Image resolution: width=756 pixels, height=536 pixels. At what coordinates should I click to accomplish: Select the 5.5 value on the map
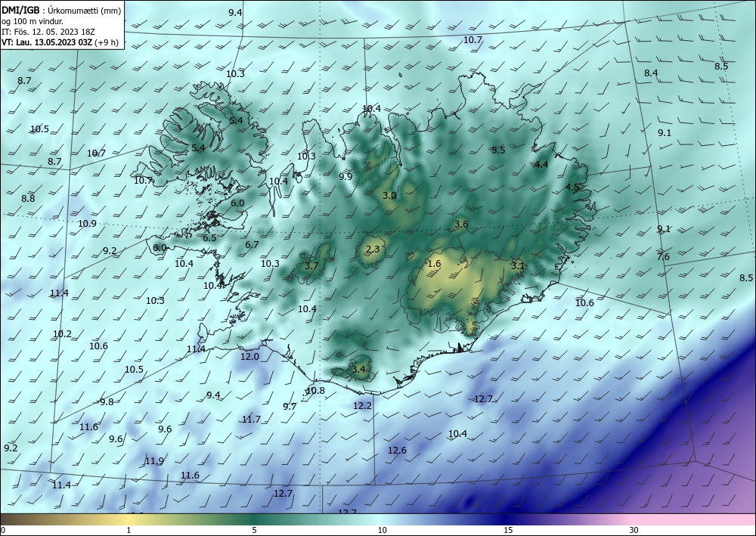tap(498, 150)
